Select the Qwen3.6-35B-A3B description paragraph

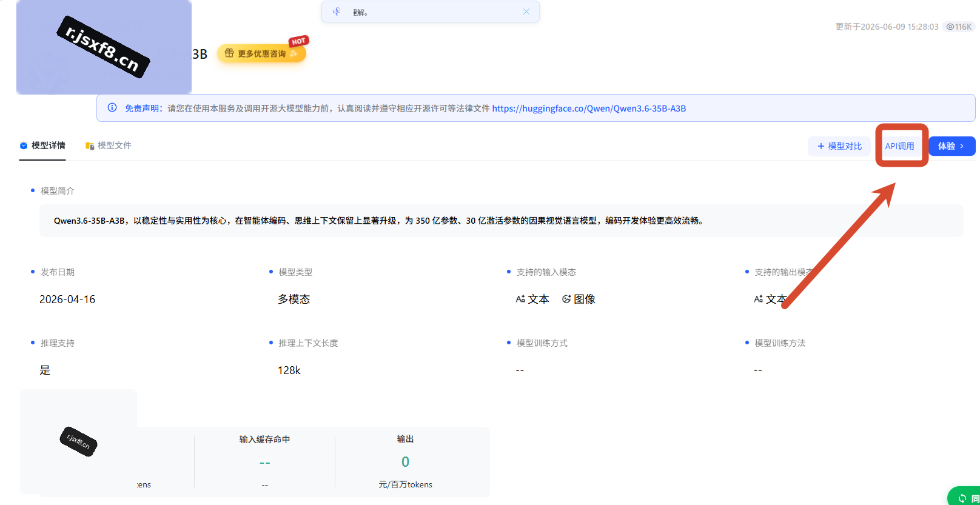click(x=380, y=221)
